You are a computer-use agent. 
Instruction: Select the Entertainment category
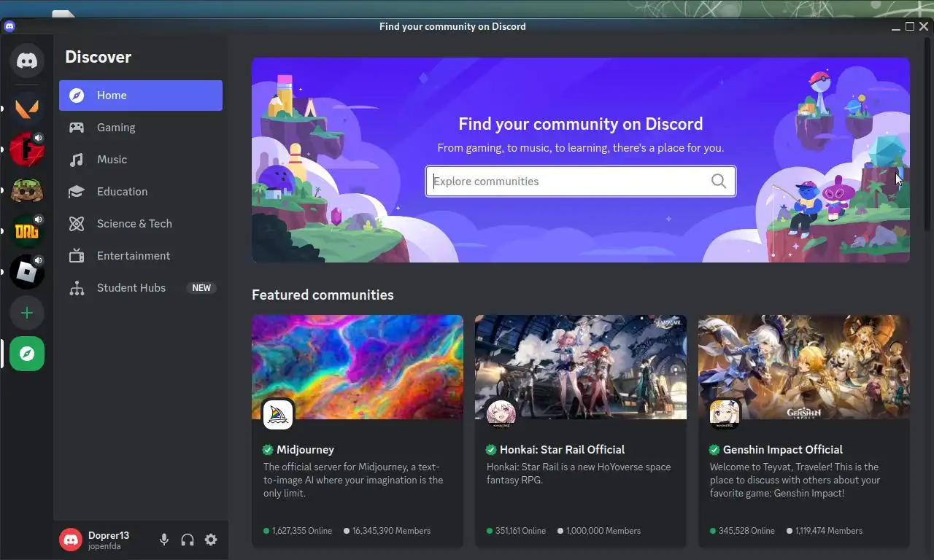click(141, 256)
